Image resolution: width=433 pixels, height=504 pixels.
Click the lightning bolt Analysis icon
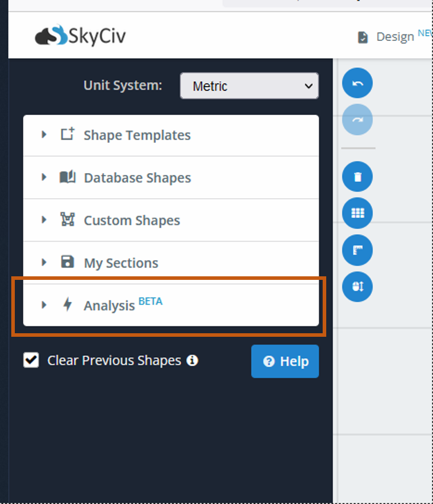coord(68,304)
